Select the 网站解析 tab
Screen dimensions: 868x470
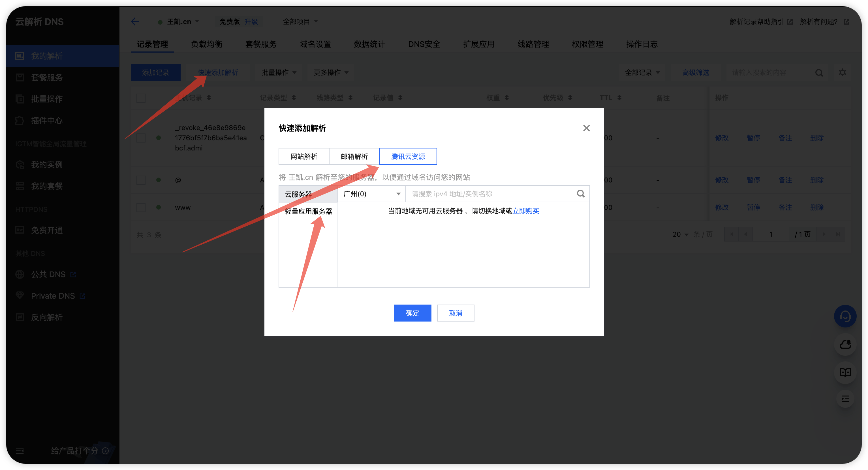[303, 157]
